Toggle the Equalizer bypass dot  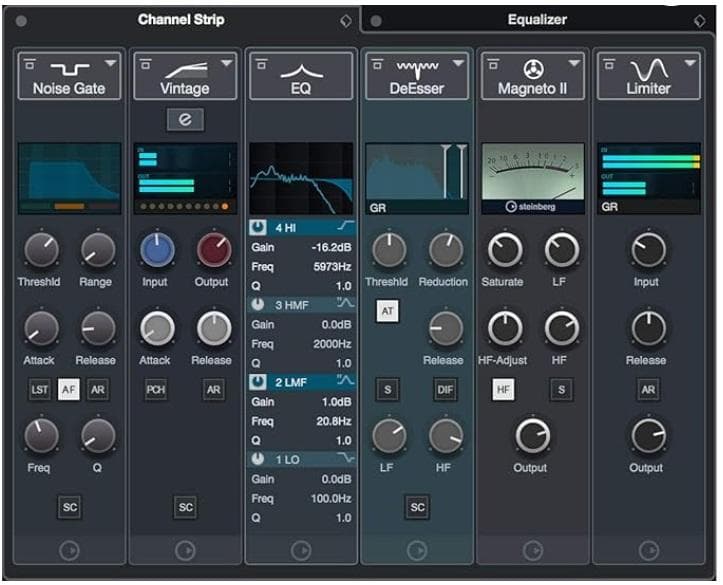(x=376, y=21)
